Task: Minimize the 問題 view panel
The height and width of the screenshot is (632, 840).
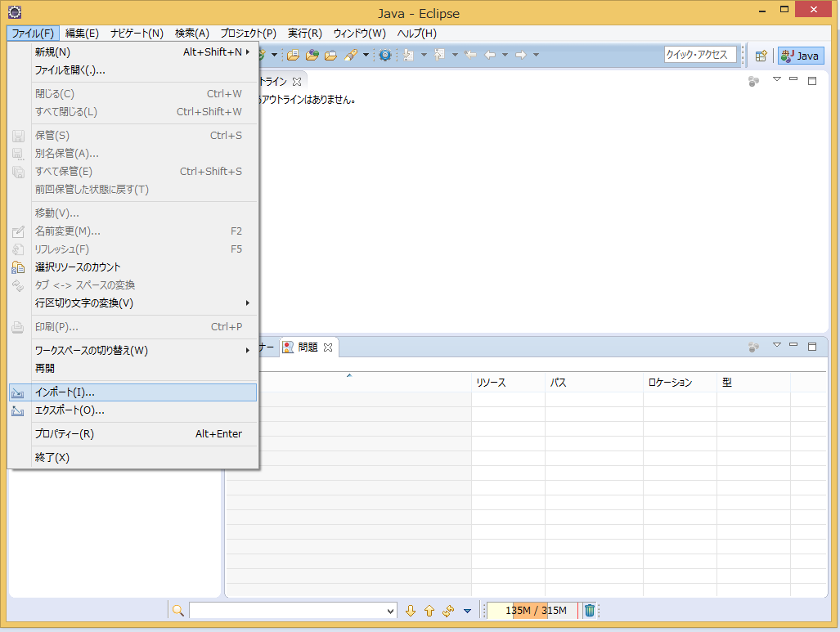Action: click(x=793, y=344)
